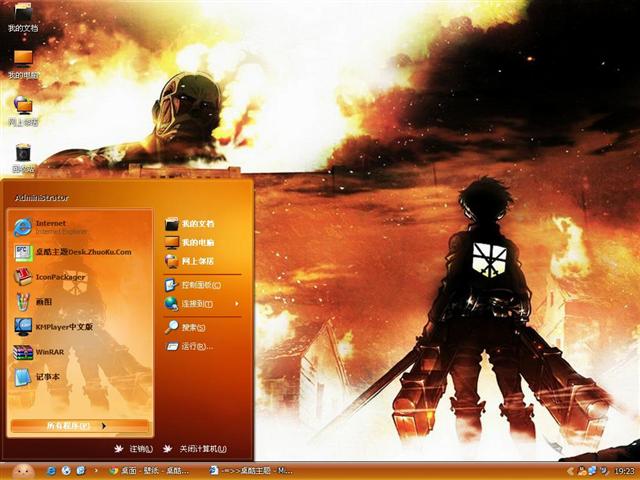This screenshot has width=640, height=480.
Task: Switch to the 桌面 - 壁纸 taskbar window
Action: coord(149,471)
